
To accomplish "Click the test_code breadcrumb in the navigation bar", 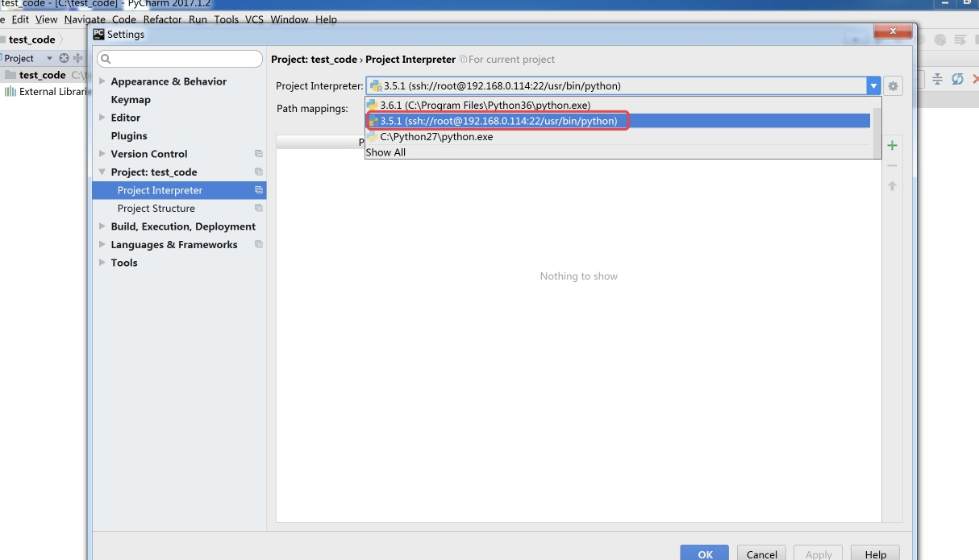I will [32, 39].
